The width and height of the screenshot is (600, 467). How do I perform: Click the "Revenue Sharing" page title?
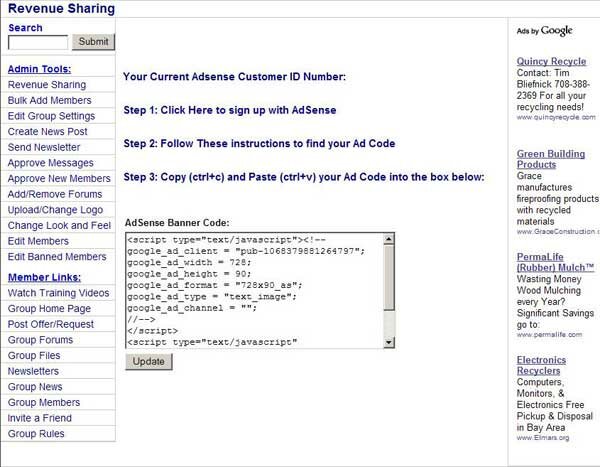coord(61,8)
